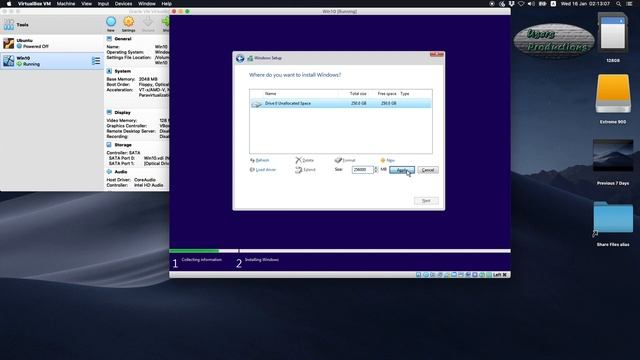Image resolution: width=640 pixels, height=360 pixels.
Task: Click the Load driver link
Action: (266, 170)
